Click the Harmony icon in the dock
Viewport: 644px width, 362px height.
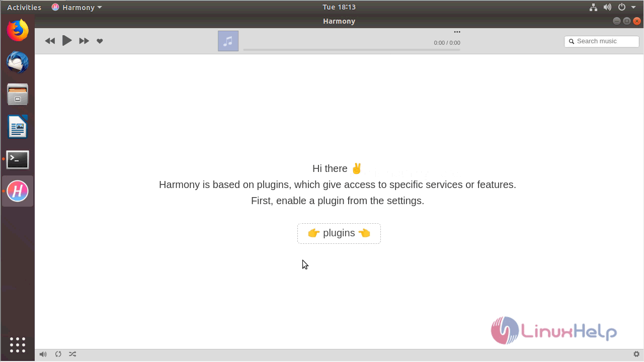(x=18, y=191)
